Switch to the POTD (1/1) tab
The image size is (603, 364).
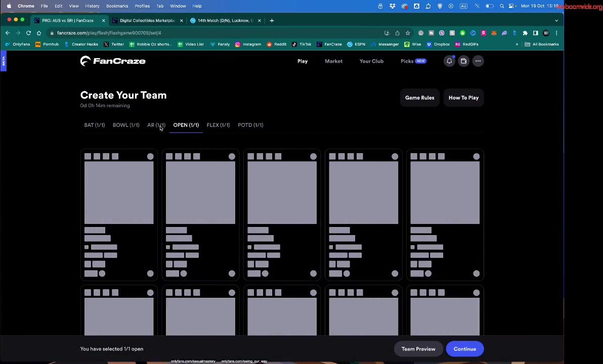click(250, 125)
